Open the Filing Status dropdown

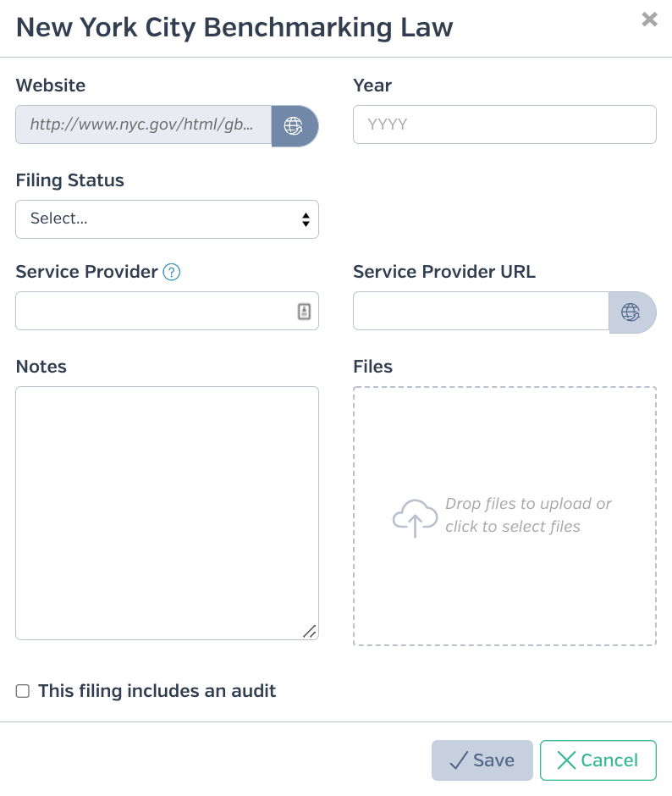tap(167, 219)
